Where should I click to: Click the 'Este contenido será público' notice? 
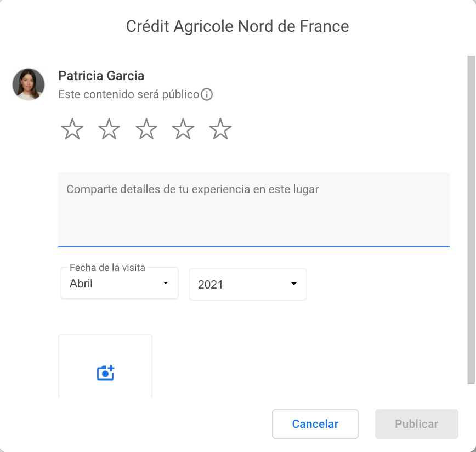tap(129, 94)
